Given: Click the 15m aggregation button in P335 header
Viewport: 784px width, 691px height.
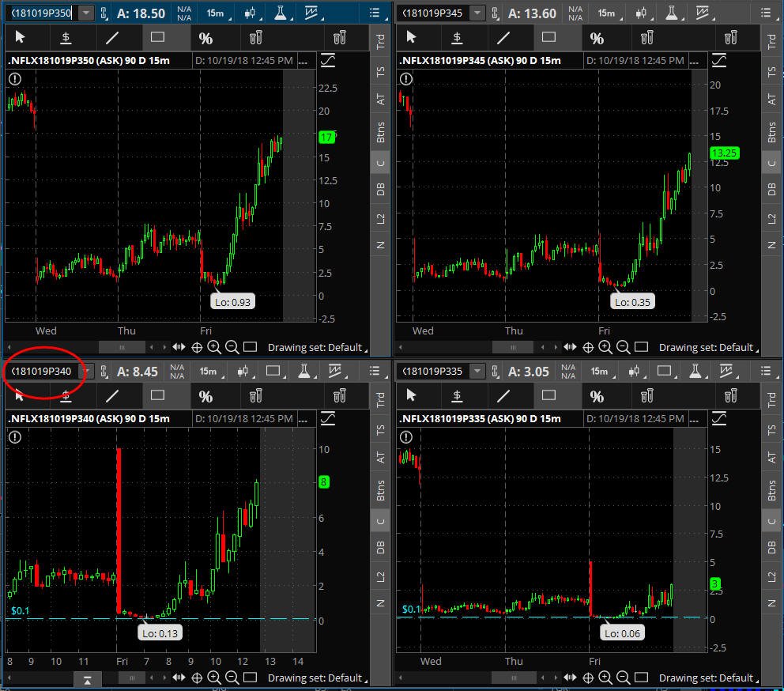Looking at the screenshot, I should coord(600,372).
